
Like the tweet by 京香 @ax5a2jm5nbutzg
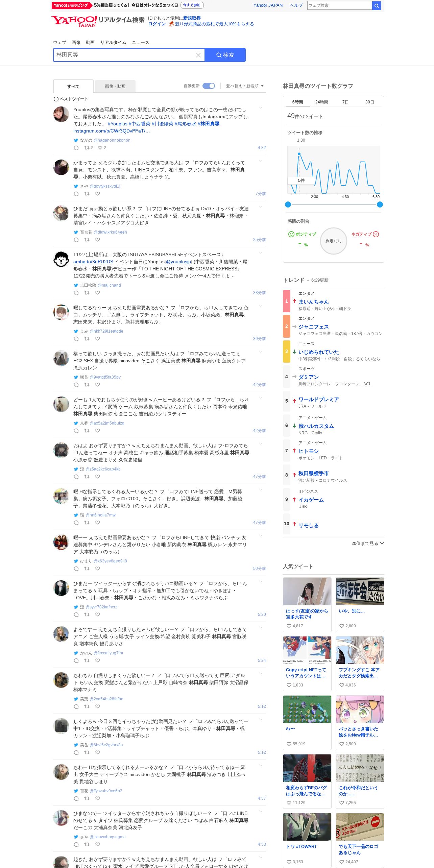pos(98,431)
